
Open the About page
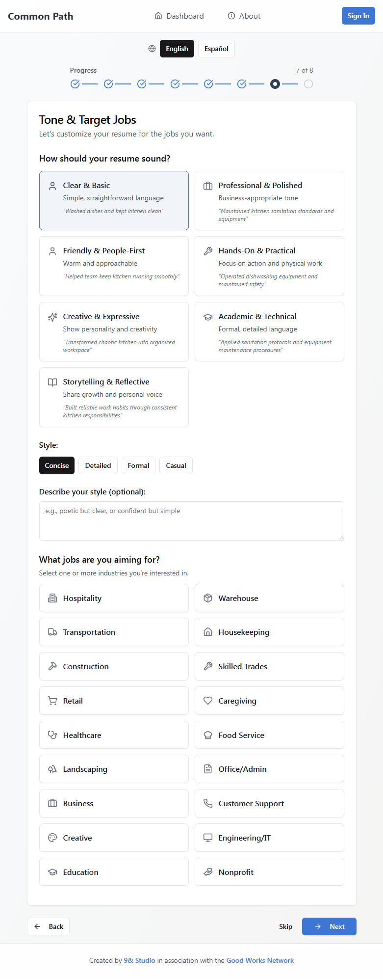point(244,16)
